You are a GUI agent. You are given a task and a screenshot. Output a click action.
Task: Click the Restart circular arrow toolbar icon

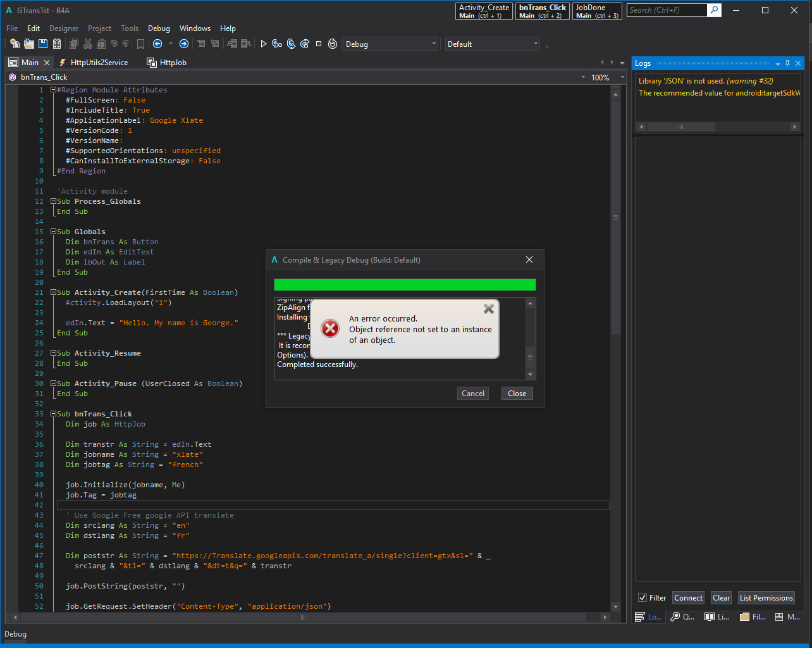click(333, 44)
